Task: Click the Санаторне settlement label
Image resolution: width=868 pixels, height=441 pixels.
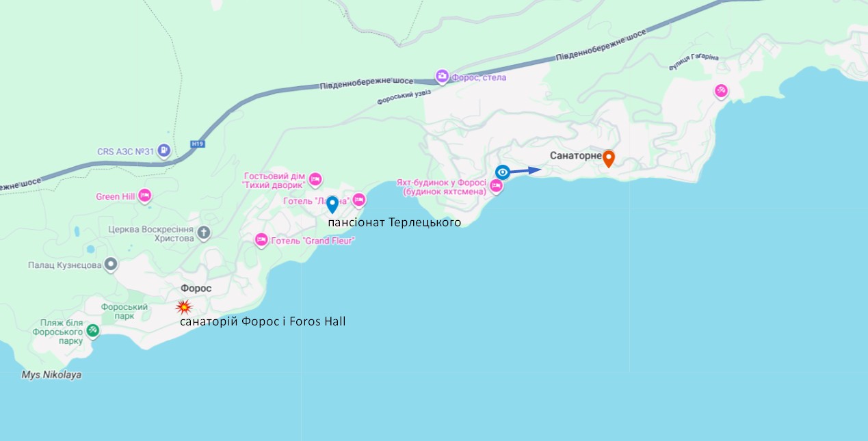Action: point(575,156)
